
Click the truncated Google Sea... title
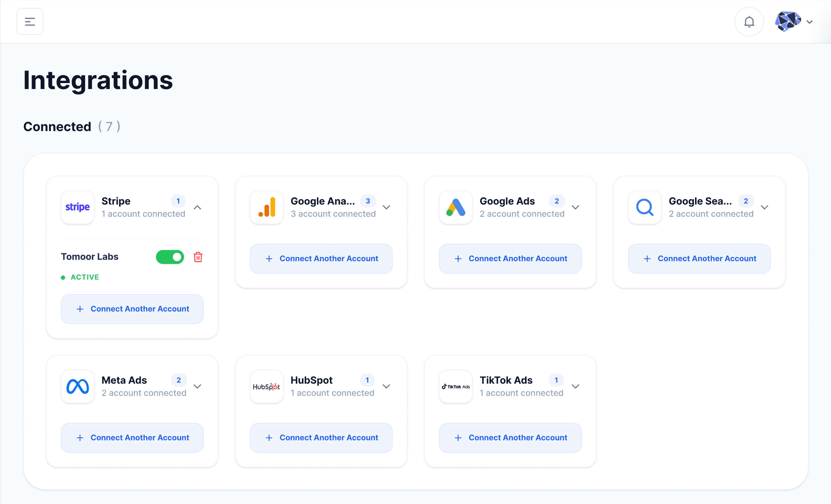[700, 201]
